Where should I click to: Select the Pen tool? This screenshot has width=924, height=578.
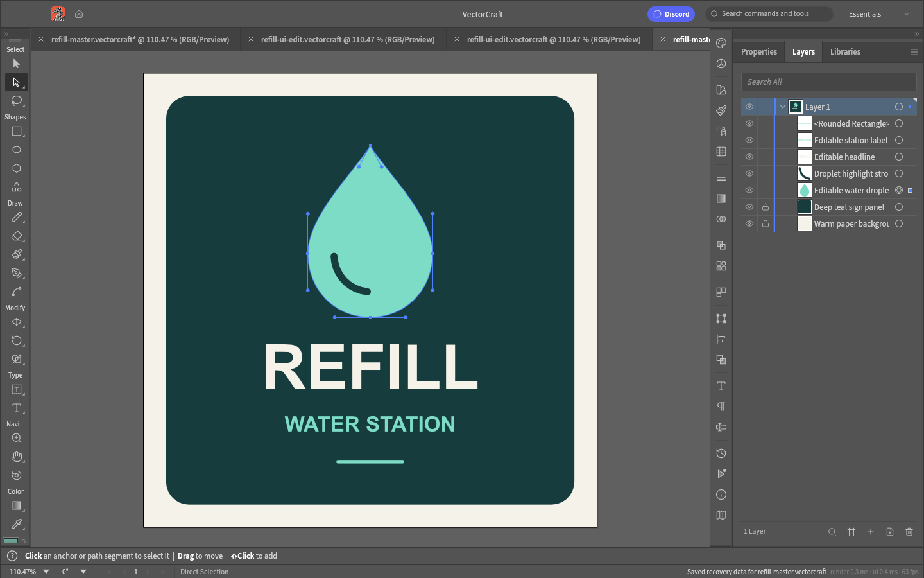click(x=17, y=273)
